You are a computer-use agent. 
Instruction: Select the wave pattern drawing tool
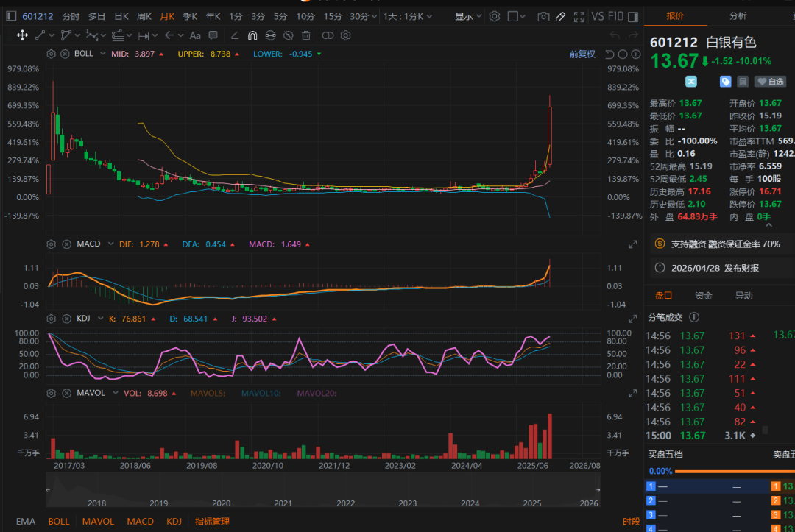click(92, 35)
